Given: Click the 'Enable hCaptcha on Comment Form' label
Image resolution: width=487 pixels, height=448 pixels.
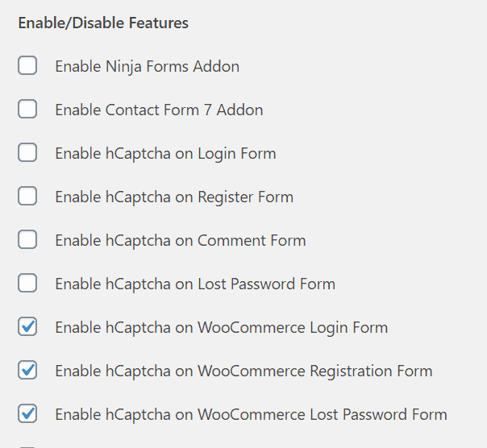Looking at the screenshot, I should [181, 241].
